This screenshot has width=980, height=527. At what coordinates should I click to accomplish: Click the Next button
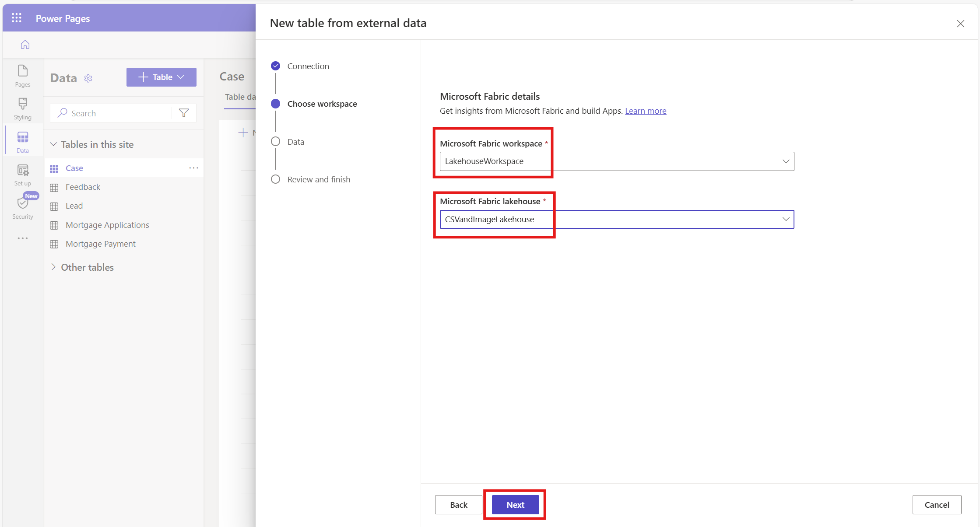coord(515,505)
